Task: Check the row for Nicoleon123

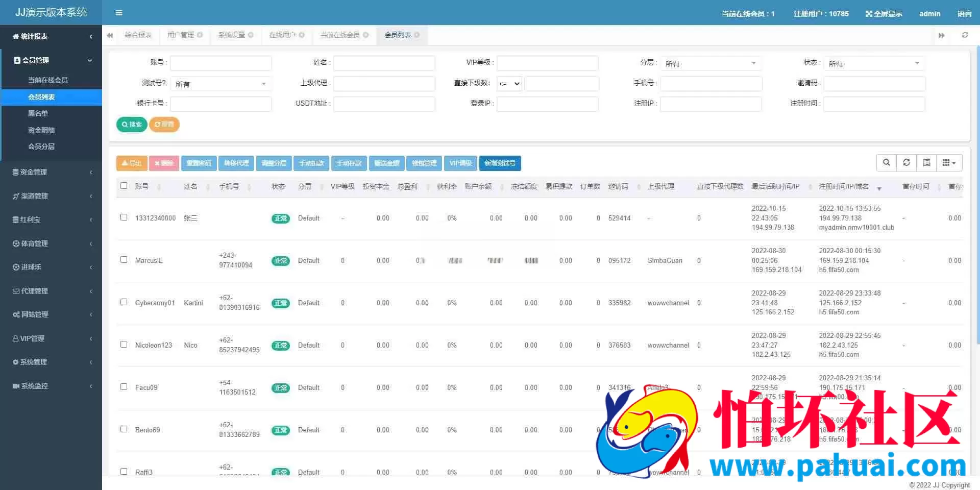Action: point(124,345)
